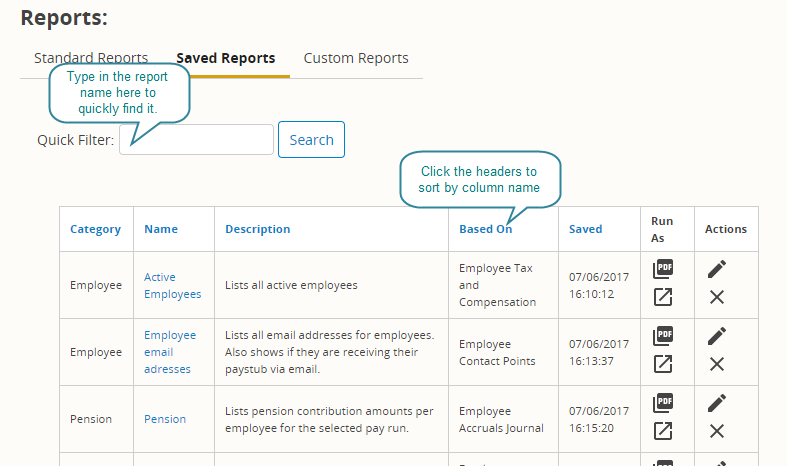Open Active Employees report in new window
787x466 pixels.
click(x=663, y=297)
